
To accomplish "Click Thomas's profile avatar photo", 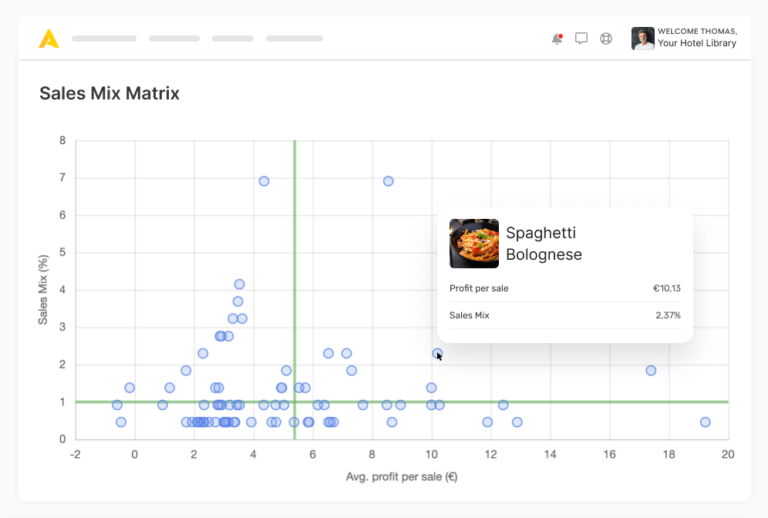I will coord(643,38).
